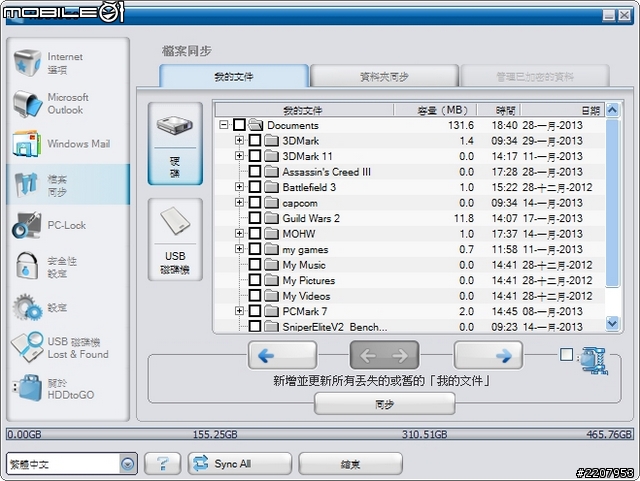Expand the PCMark 7 folder node
The image size is (640, 481).
coord(239,311)
